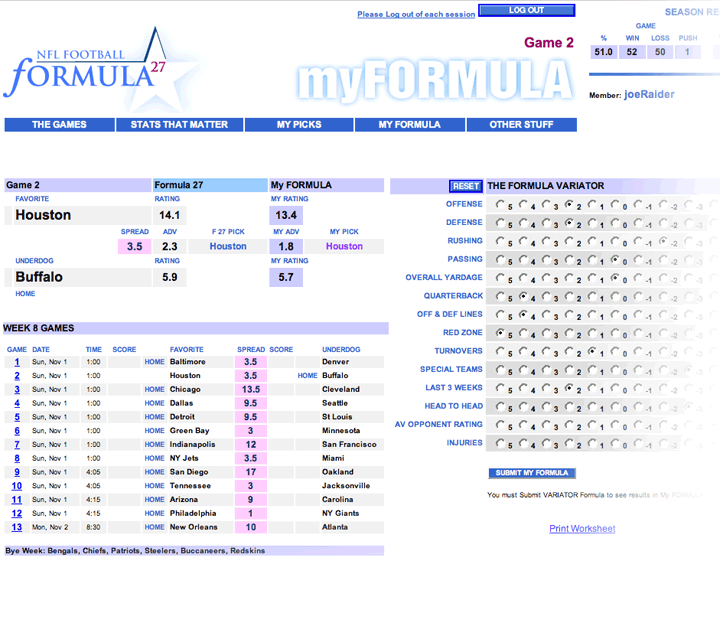Open OTHER STUFF menu
The image size is (720, 639).
[x=521, y=124]
